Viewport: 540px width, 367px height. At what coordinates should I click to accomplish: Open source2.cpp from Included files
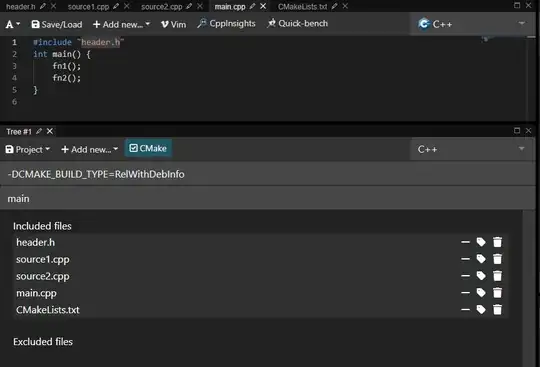(43, 276)
